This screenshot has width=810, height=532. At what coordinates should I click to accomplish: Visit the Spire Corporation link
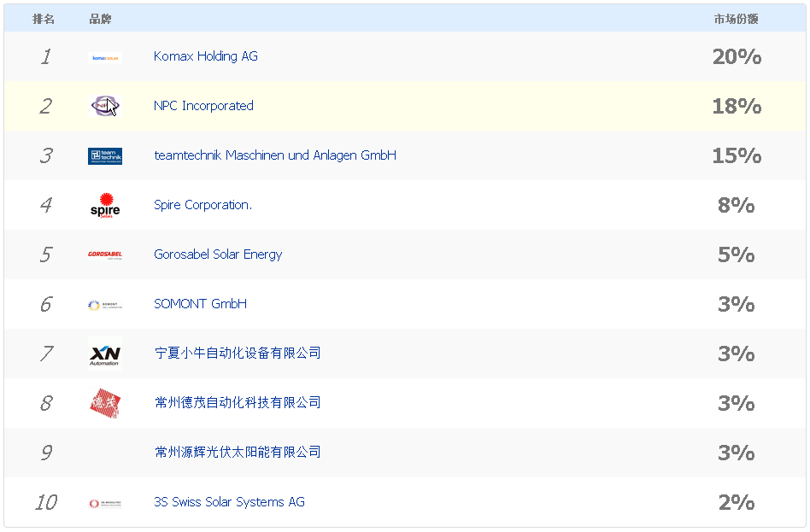[x=202, y=205]
